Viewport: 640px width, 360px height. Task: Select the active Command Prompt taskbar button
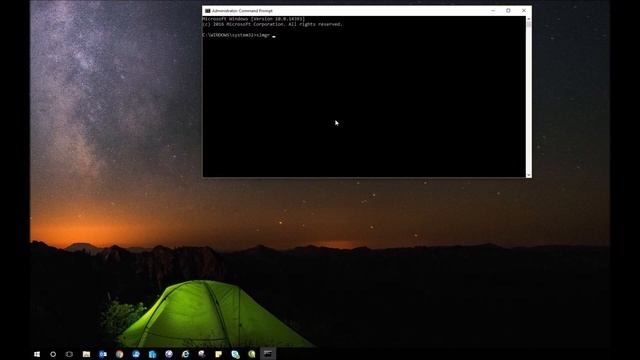268,354
